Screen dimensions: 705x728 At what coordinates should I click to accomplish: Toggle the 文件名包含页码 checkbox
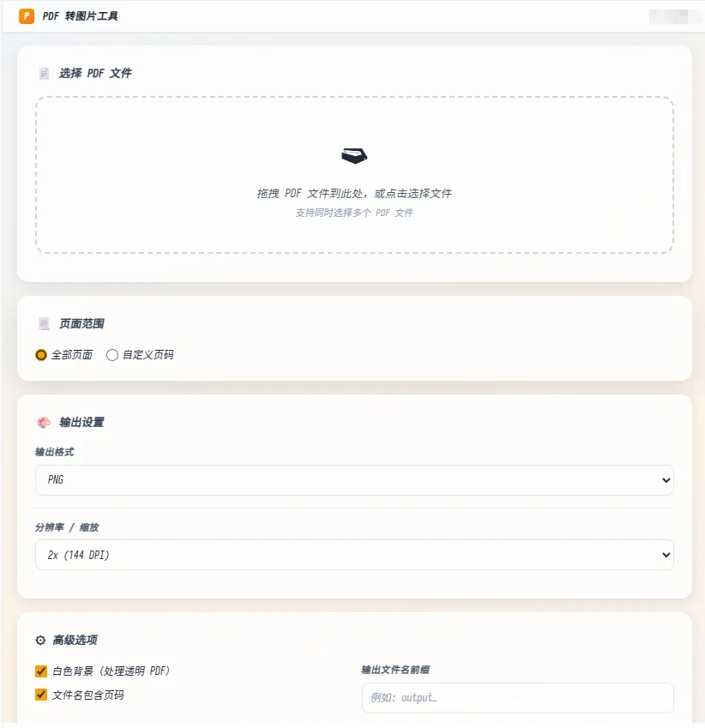coord(41,695)
